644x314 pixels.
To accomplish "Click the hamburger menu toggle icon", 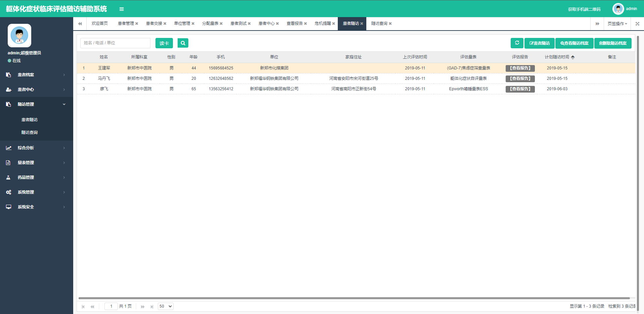I will click(x=122, y=9).
